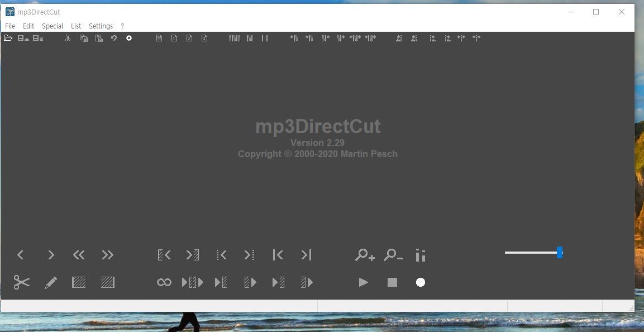The width and height of the screenshot is (644, 332).
Task: Click the page icon numbered 2
Action: (189, 38)
